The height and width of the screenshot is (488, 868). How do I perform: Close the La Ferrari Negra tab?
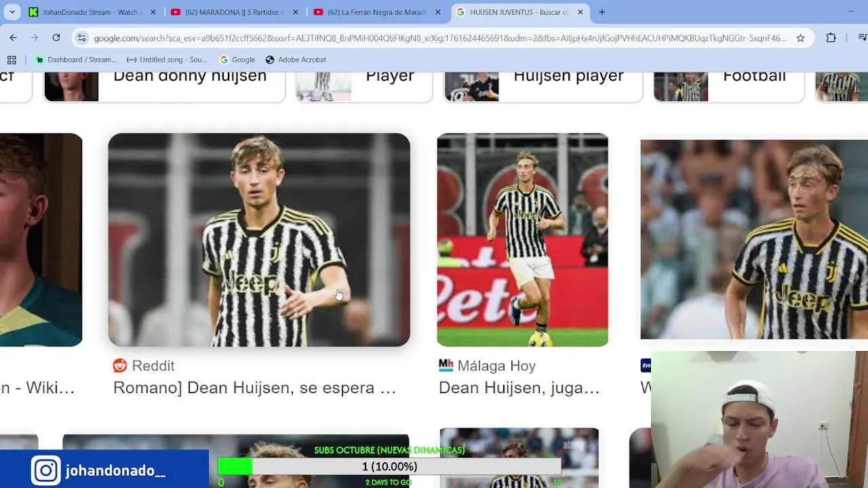pyautogui.click(x=438, y=12)
